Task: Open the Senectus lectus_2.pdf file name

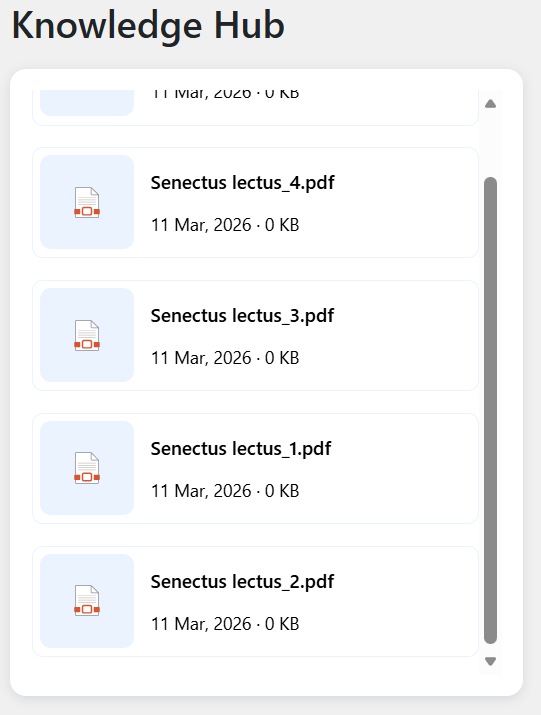Action: click(x=242, y=582)
